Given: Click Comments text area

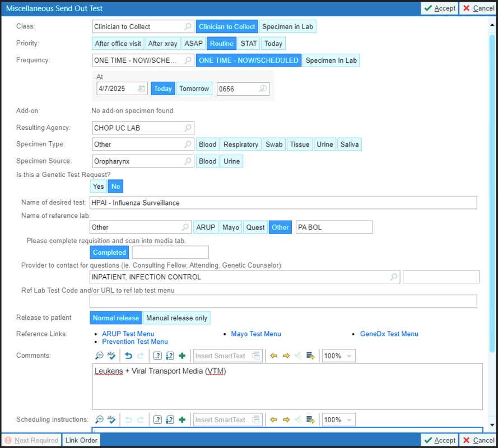Looking at the screenshot, I should tap(287, 387).
